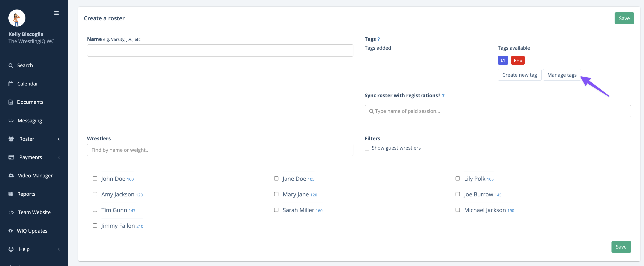Check the Joe Burrow wrestler checkbox

(x=458, y=194)
